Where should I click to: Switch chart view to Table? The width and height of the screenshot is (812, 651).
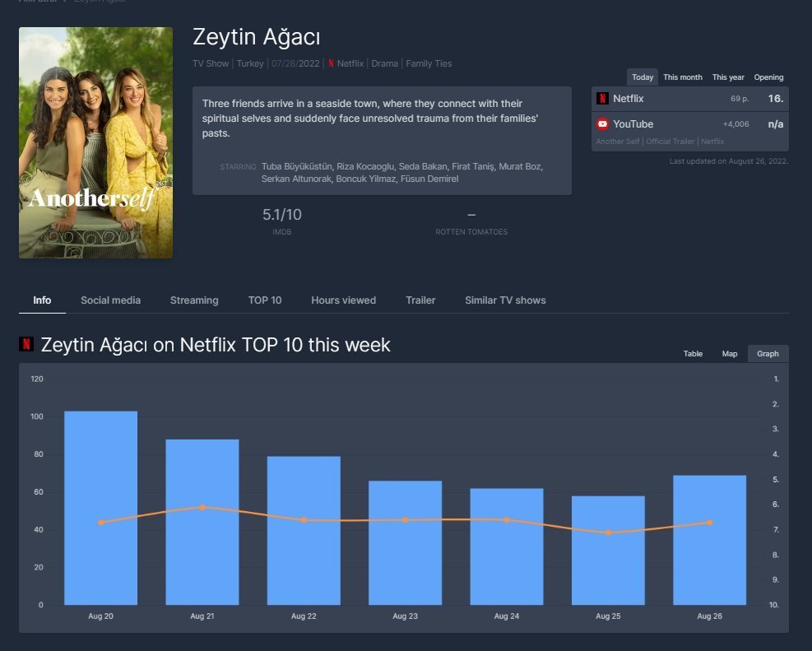pos(693,354)
